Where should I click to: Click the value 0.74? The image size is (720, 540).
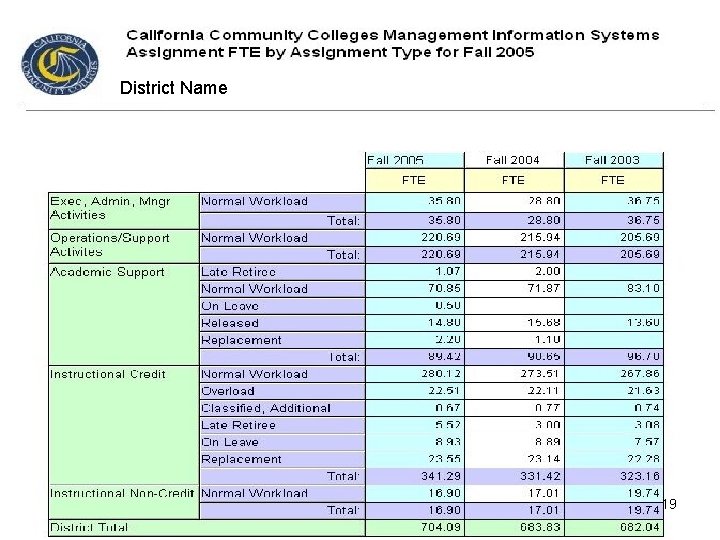point(647,408)
